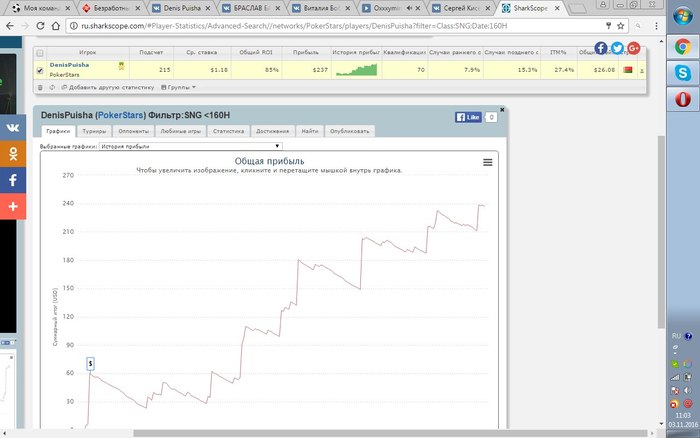700x438 pixels.
Task: Sort by the ITM% column header
Action: (x=558, y=53)
